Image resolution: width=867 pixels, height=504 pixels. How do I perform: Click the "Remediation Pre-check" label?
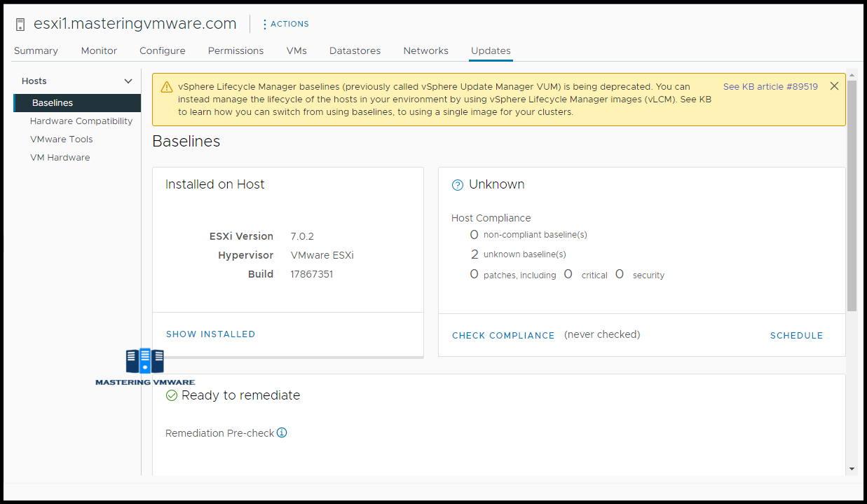tap(219, 433)
